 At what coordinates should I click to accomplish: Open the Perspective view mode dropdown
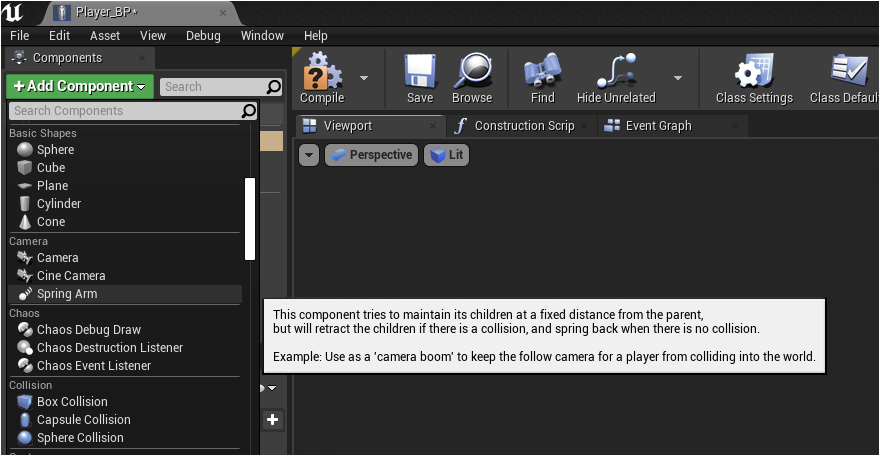(x=372, y=155)
